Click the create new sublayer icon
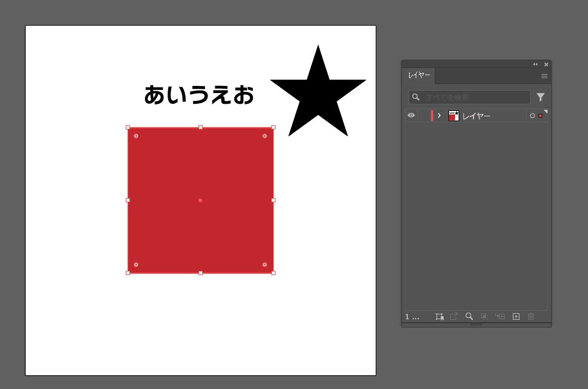The width and height of the screenshot is (588, 389). pyautogui.click(x=500, y=317)
